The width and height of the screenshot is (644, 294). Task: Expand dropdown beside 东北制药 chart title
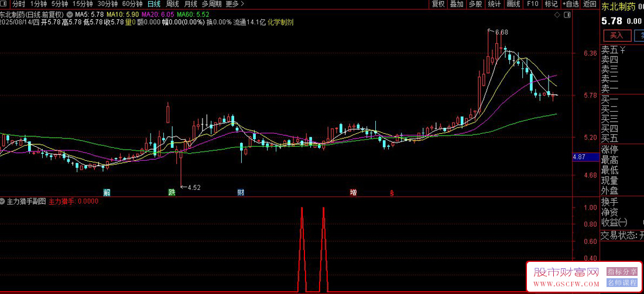(69, 15)
